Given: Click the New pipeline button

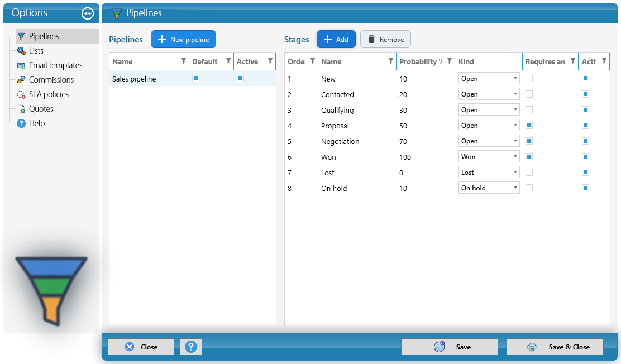Looking at the screenshot, I should click(x=183, y=39).
